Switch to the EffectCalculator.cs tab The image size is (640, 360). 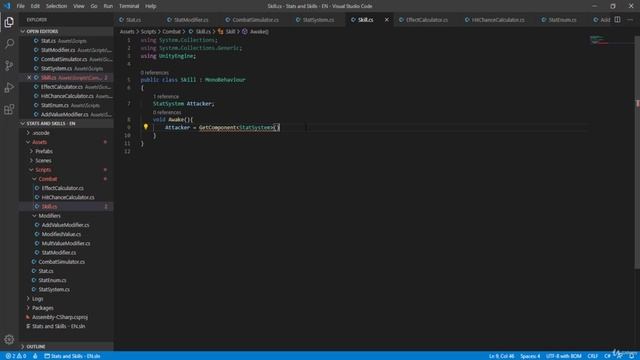[427, 20]
